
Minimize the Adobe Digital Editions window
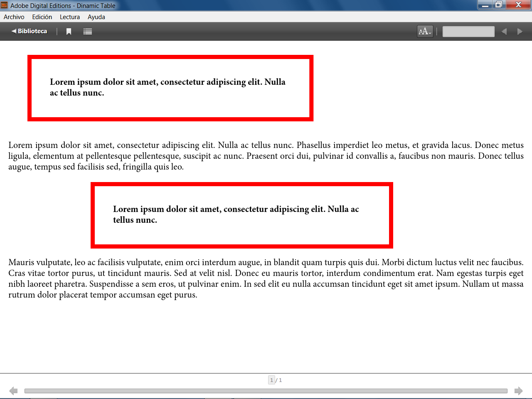click(485, 5)
